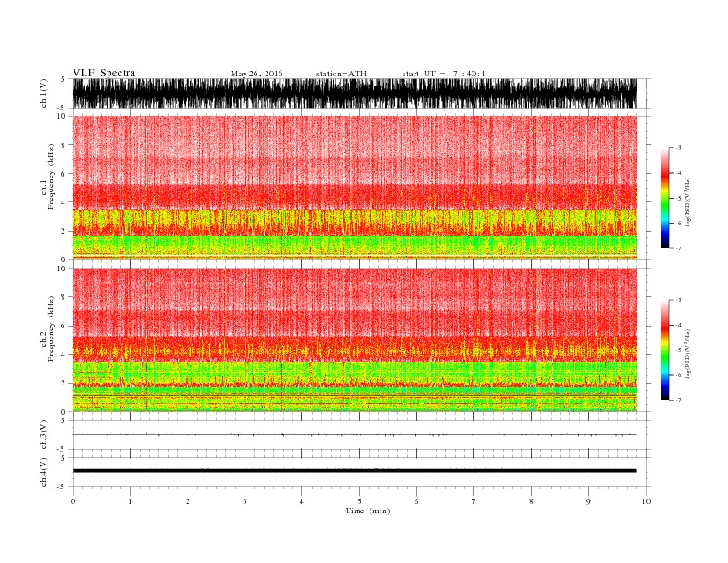Click inside the ch.1 frequency spectrogram panel
This screenshot has width=728, height=563.
coord(354,188)
